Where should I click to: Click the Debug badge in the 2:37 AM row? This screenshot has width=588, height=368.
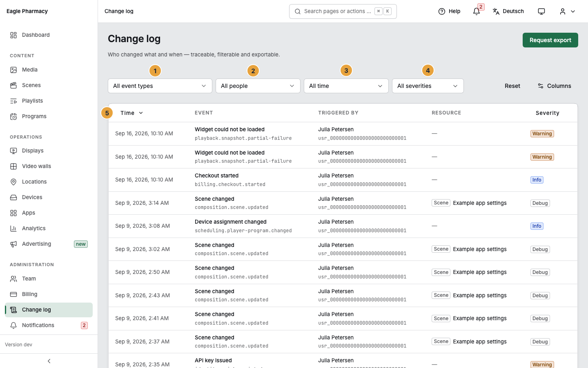tap(540, 342)
